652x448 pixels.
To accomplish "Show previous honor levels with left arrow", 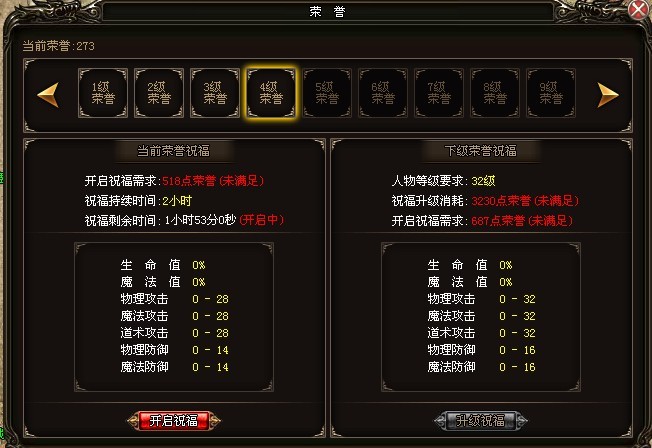I will tap(48, 95).
